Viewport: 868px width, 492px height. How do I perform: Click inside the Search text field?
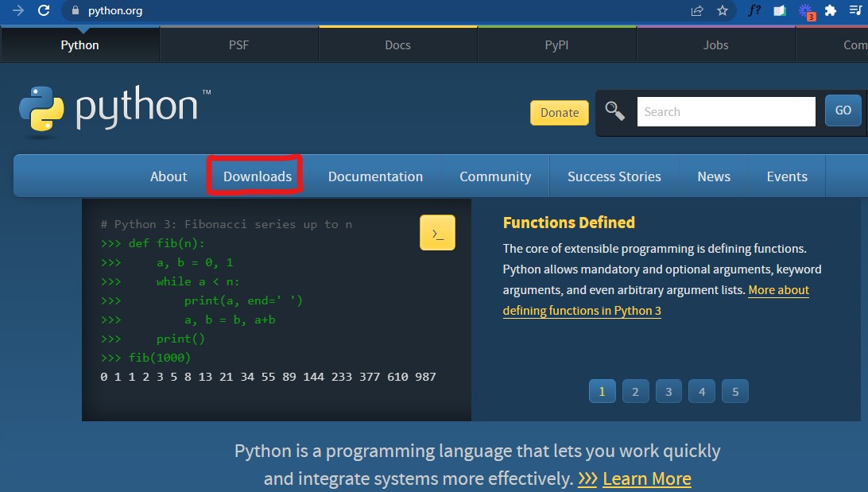pyautogui.click(x=726, y=112)
